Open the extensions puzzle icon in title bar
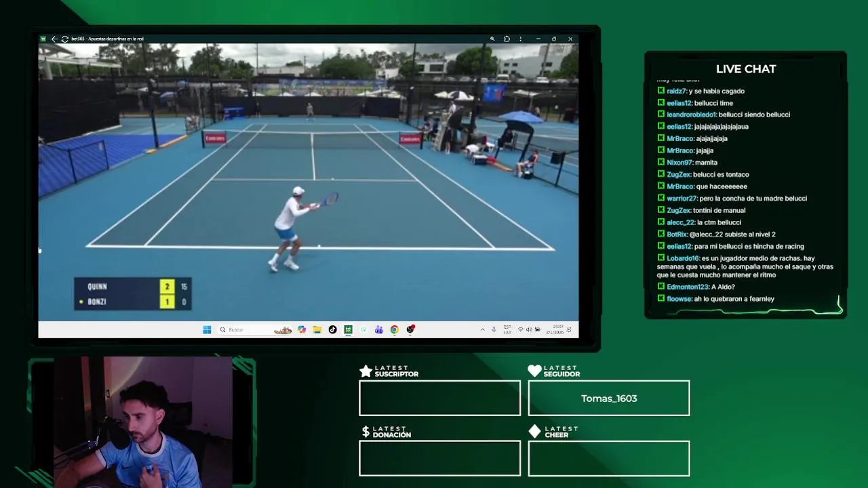Screen dimensions: 868x488 point(507,39)
